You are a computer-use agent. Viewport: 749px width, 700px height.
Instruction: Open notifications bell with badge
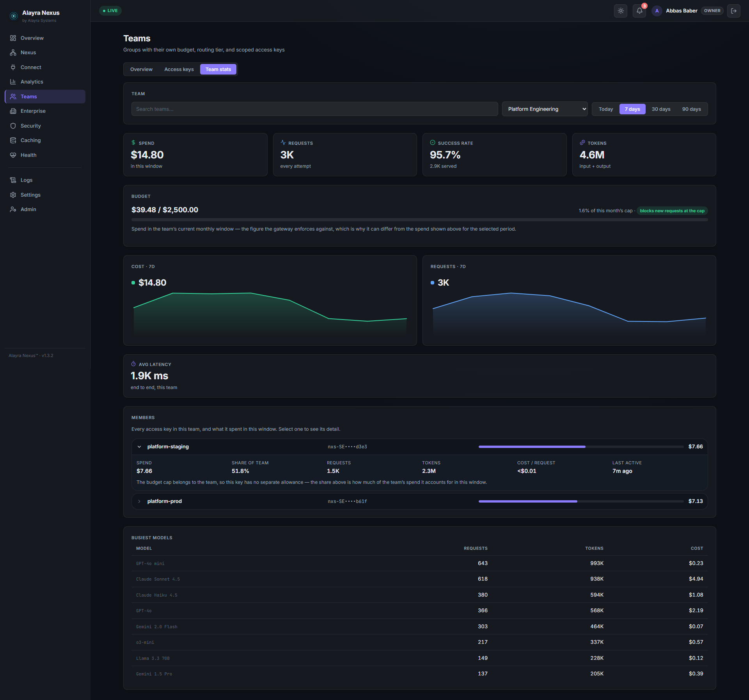639,11
